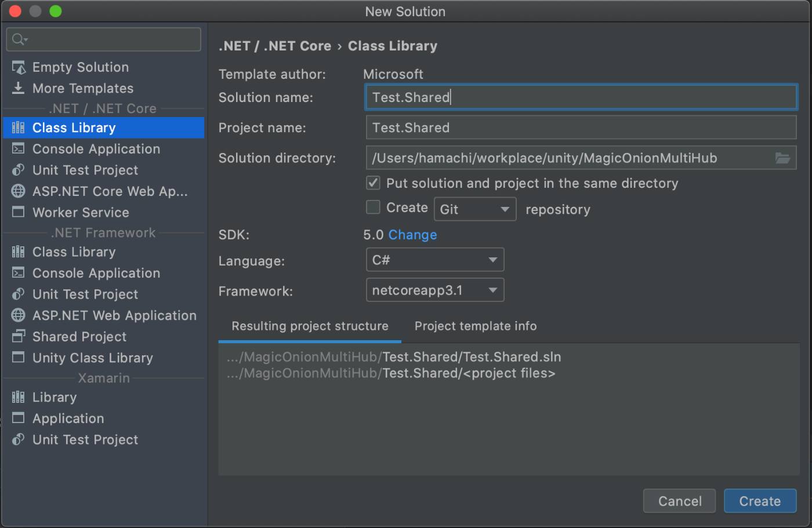Select Console Application under .NET Framework
Viewport: 812px width, 528px height.
(104, 273)
